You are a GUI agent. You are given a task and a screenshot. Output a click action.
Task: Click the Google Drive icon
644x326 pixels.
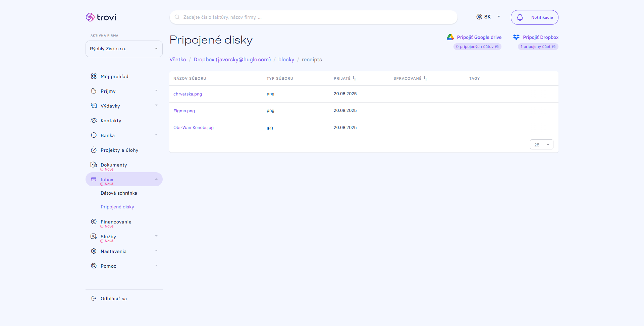click(450, 37)
